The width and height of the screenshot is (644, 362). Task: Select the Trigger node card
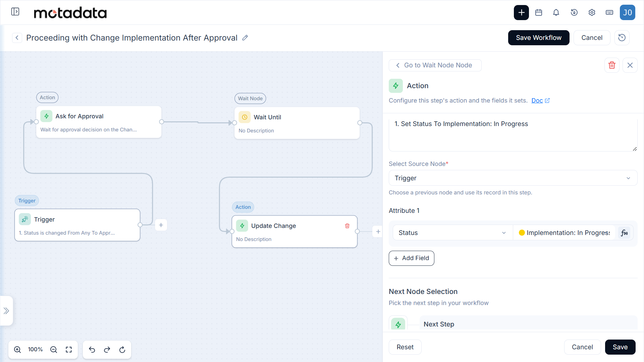coord(77,225)
